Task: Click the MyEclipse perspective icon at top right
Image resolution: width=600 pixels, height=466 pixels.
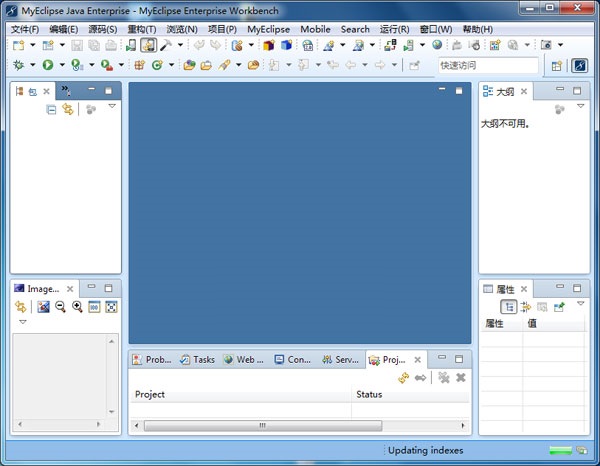Action: [580, 66]
